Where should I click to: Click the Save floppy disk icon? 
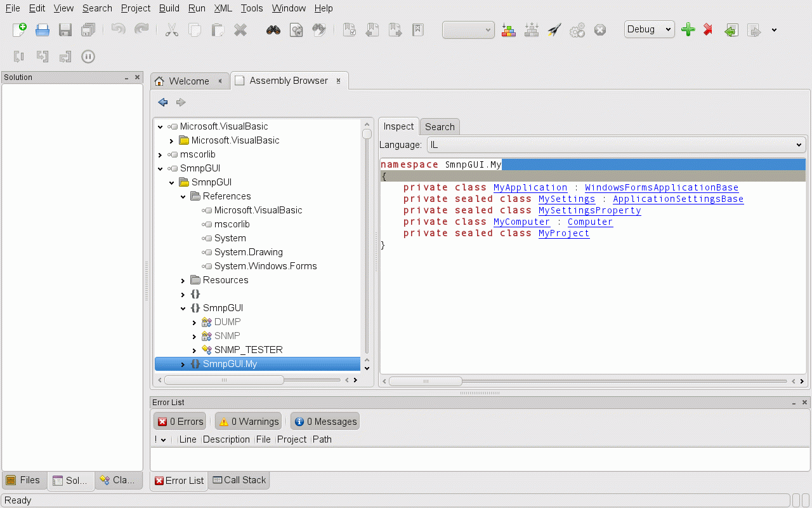point(65,30)
